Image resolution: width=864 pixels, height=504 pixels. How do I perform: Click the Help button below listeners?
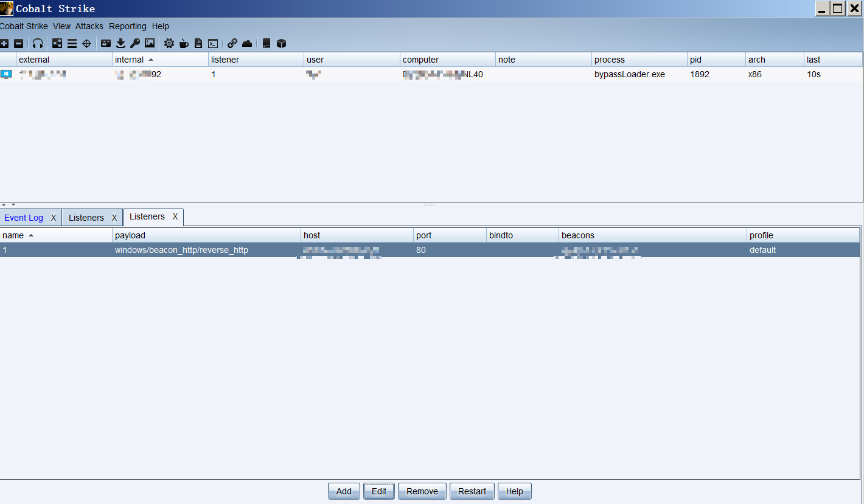click(515, 491)
